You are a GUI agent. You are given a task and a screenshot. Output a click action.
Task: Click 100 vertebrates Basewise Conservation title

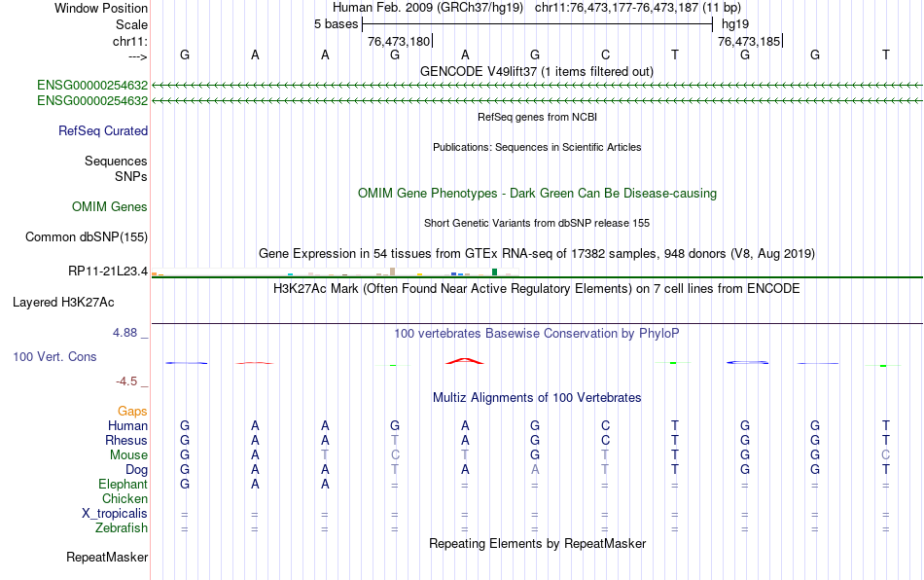537,334
